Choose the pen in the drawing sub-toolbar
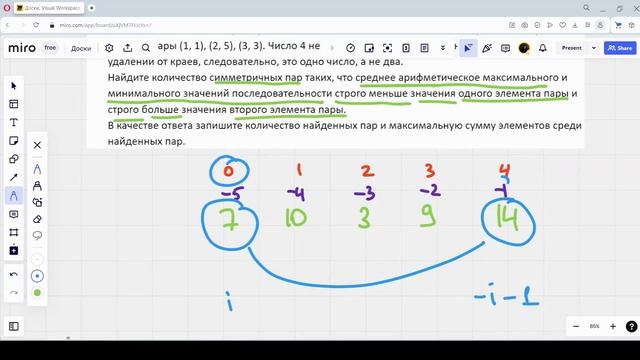The image size is (640, 360). [37, 169]
